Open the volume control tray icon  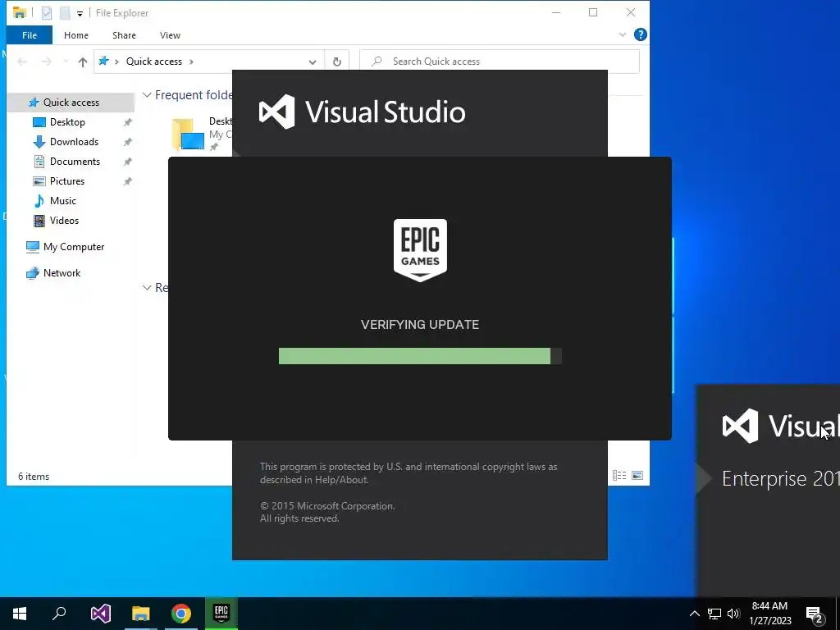pyautogui.click(x=733, y=614)
